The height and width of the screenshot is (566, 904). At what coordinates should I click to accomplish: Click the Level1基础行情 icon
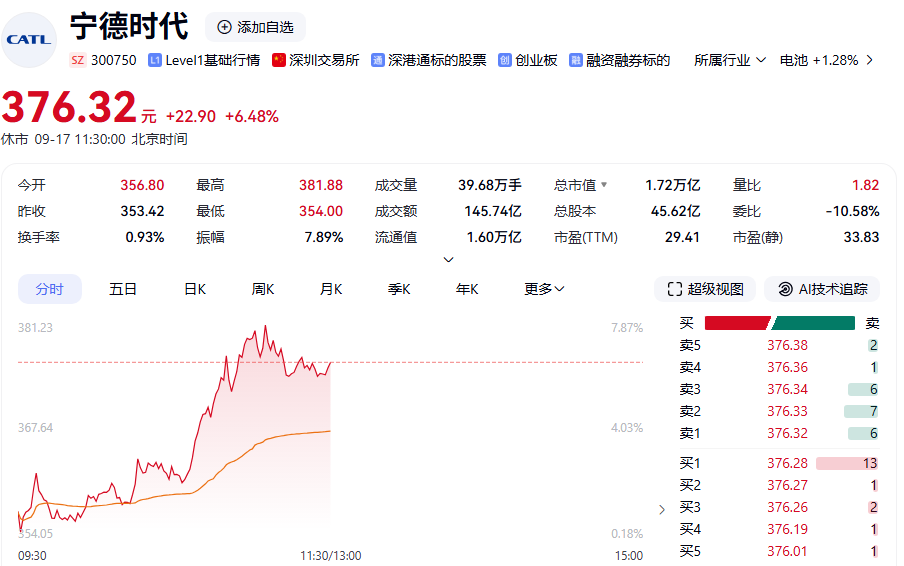[x=155, y=60]
